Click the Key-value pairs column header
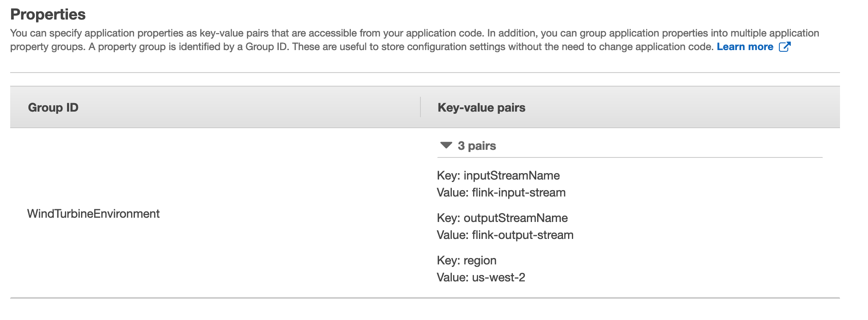The height and width of the screenshot is (320, 868). point(481,107)
